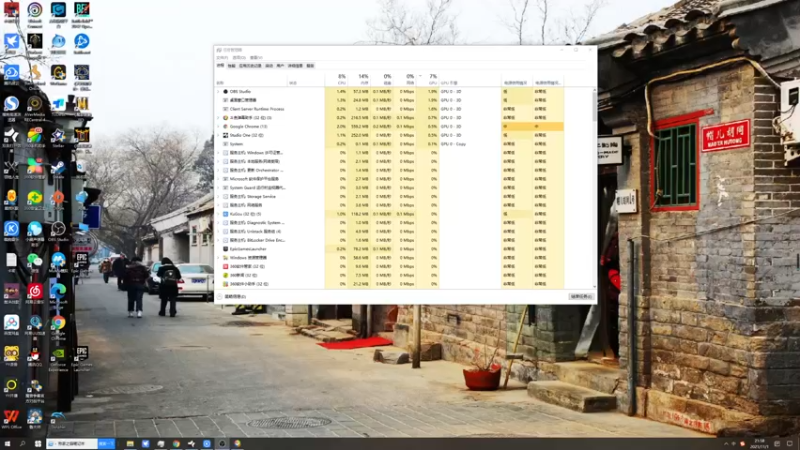
Task: Select the OBS Studio process icon
Action: (x=225, y=91)
